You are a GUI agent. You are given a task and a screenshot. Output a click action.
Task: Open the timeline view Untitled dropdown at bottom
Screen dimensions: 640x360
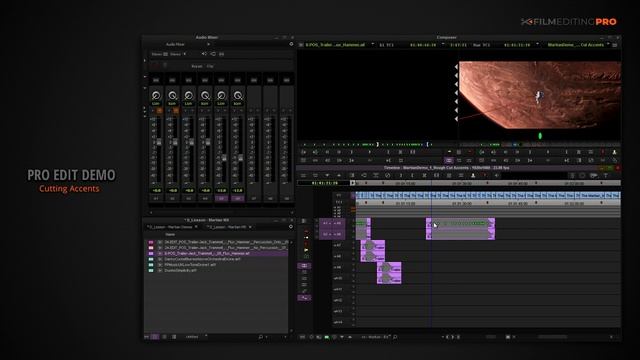coord(376,337)
